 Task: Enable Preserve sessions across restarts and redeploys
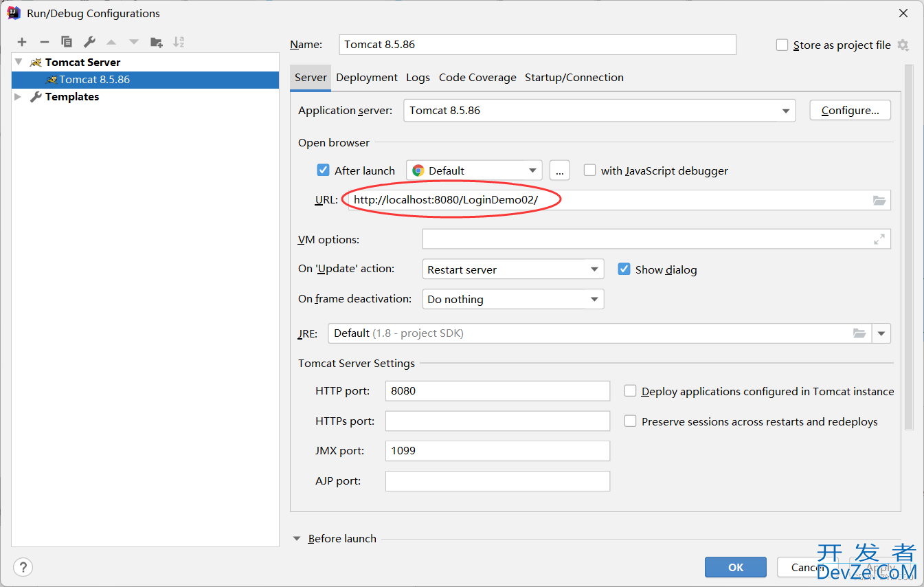[630, 421]
